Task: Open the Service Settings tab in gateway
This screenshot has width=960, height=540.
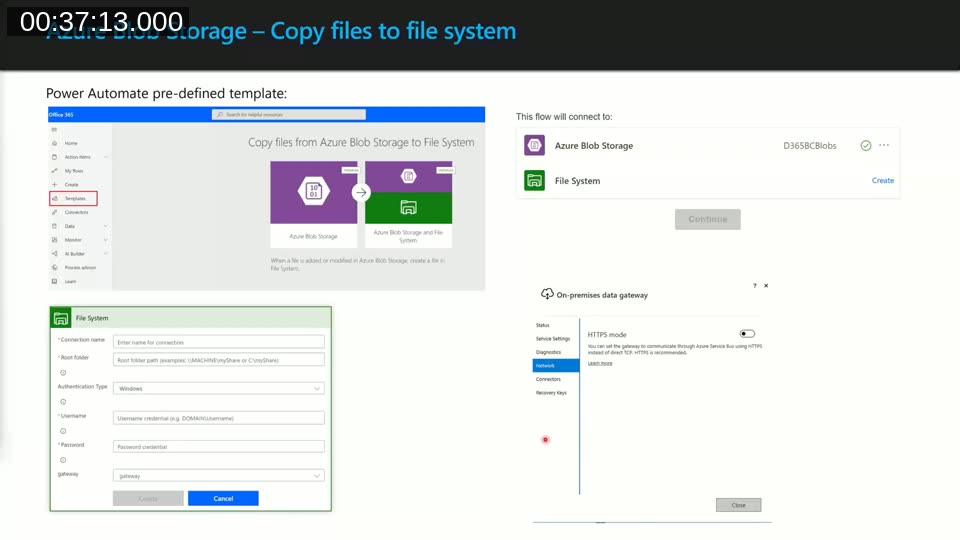Action: pos(553,339)
